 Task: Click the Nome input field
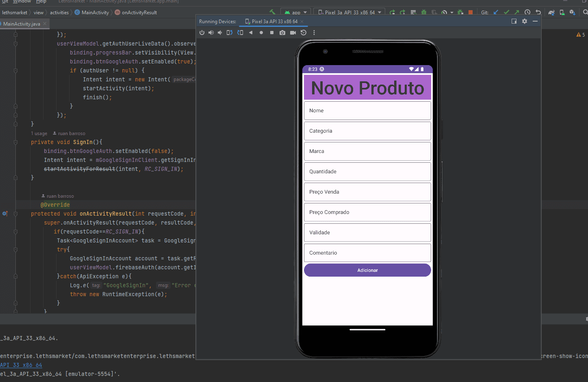[x=367, y=111]
